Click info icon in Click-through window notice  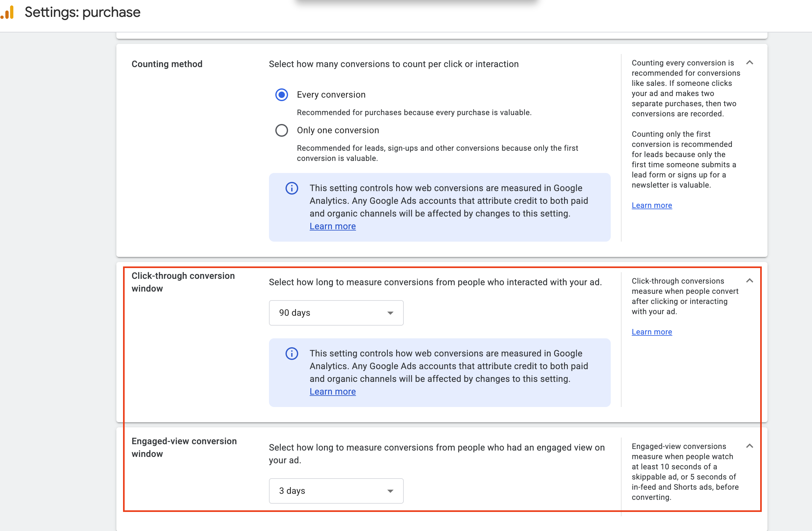click(292, 354)
